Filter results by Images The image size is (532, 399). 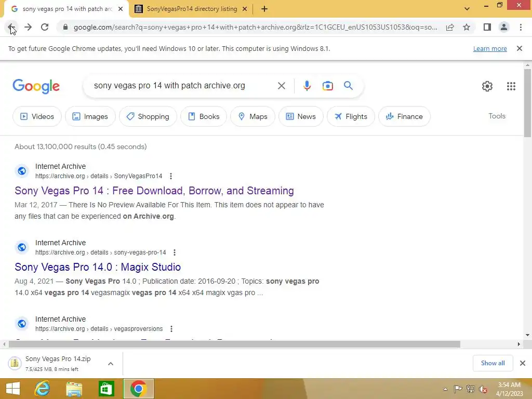coord(90,116)
